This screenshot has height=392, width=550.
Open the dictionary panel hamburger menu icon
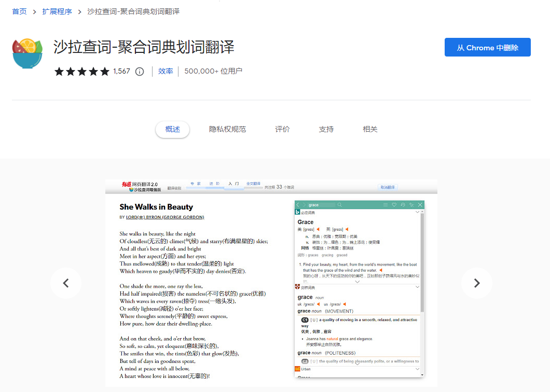(385, 205)
